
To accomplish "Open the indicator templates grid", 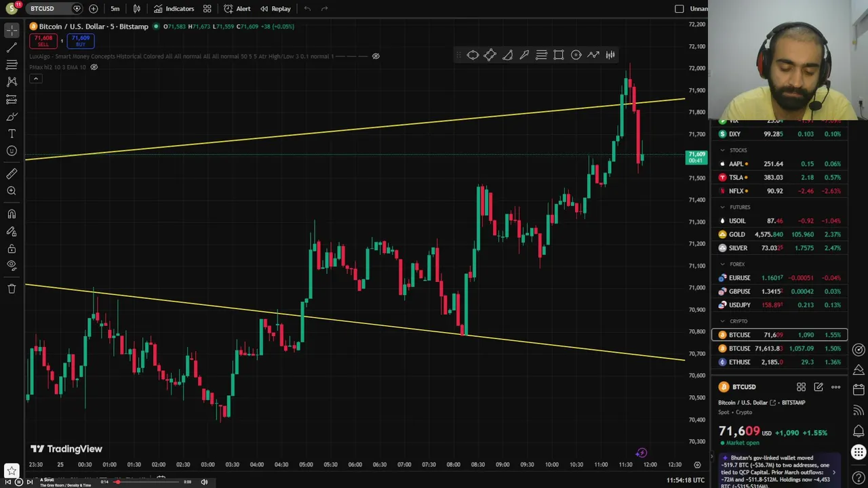I will coord(207,9).
